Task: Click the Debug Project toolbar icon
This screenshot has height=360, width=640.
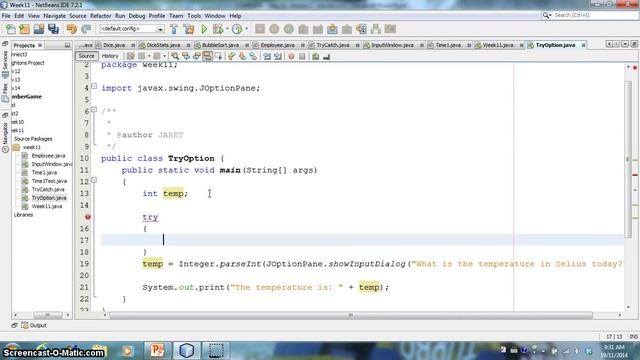Action: pos(218,29)
